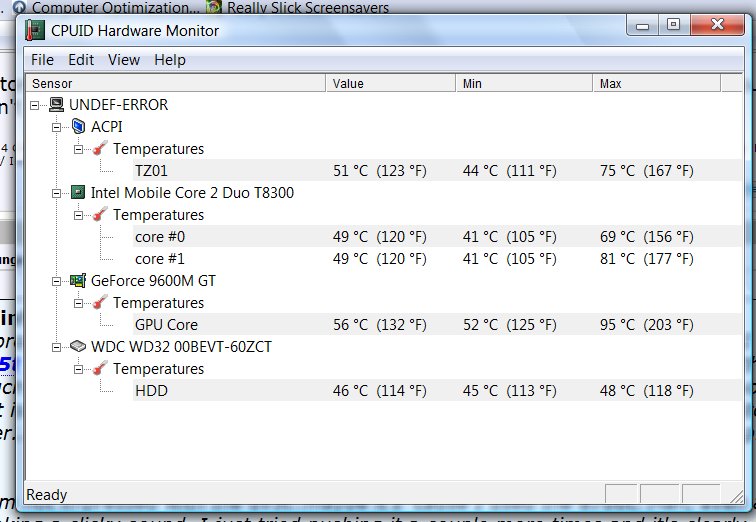The height and width of the screenshot is (522, 756).
Task: Select GeForce 9600M GT label
Action: pyautogui.click(x=153, y=281)
